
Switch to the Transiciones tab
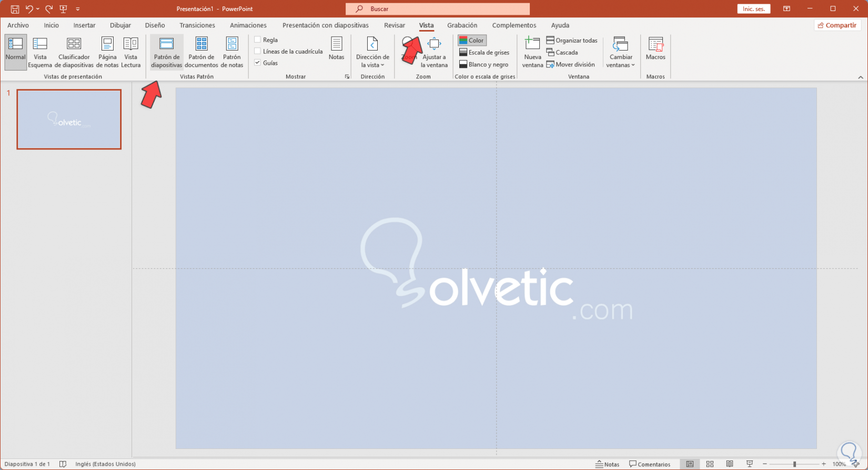click(197, 25)
